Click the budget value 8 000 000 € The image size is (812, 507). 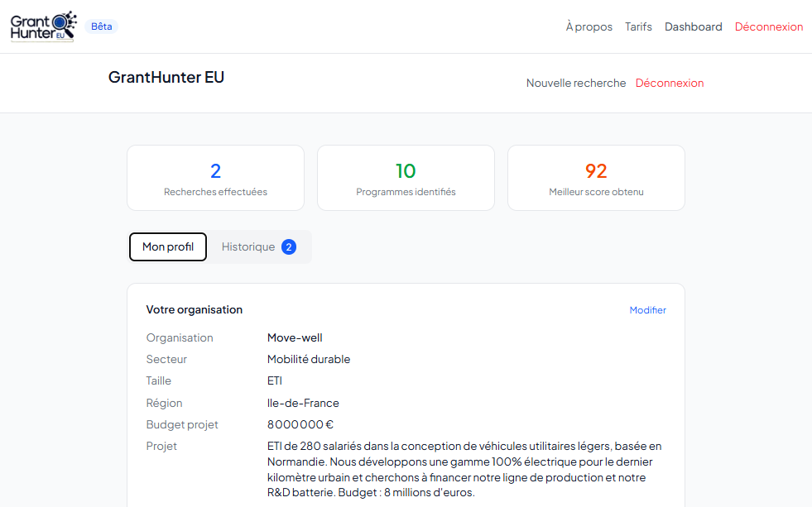(300, 425)
